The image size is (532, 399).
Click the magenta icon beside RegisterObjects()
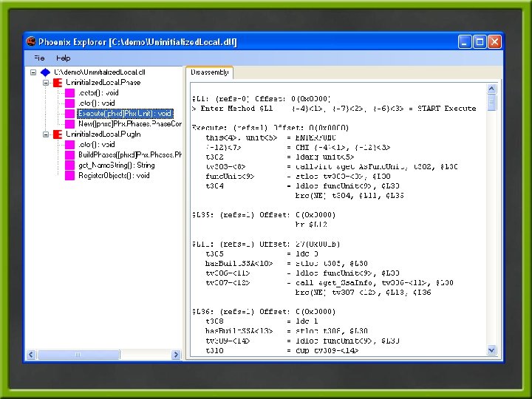click(x=70, y=176)
